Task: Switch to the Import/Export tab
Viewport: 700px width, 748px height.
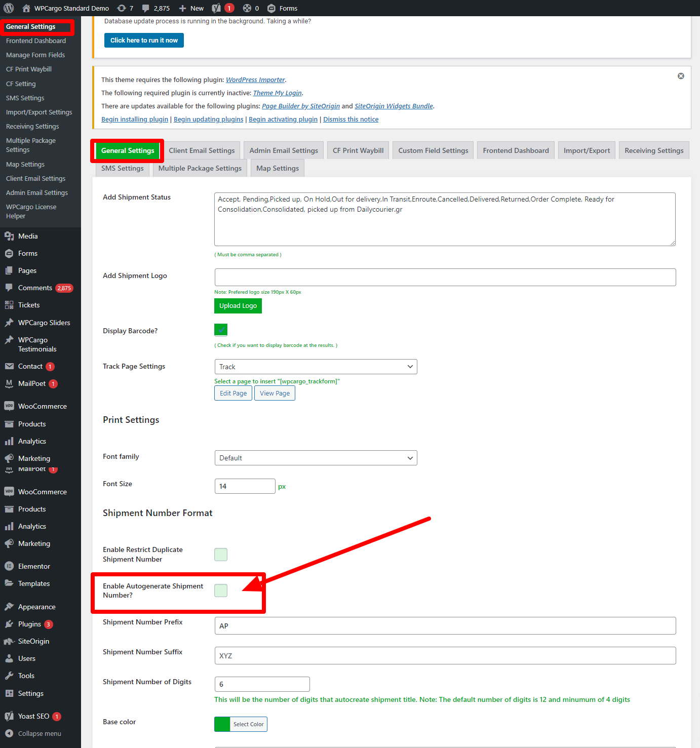Action: [587, 150]
